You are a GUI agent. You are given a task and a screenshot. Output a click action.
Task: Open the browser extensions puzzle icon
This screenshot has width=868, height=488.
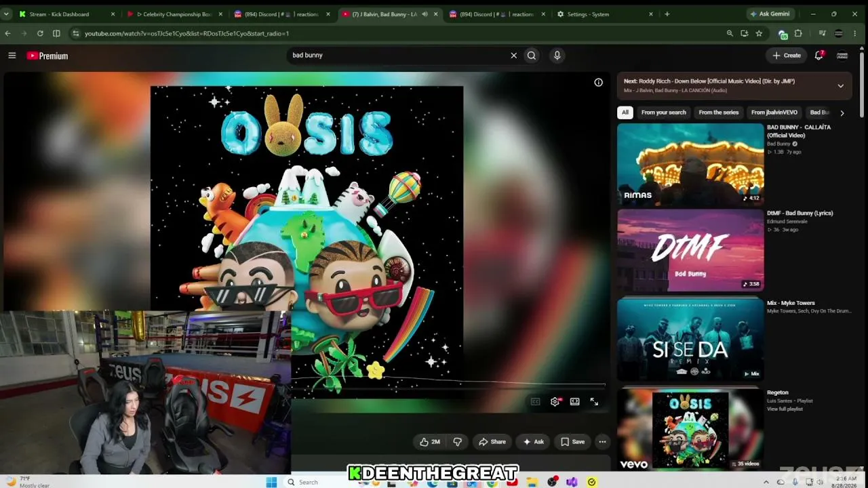[798, 33]
